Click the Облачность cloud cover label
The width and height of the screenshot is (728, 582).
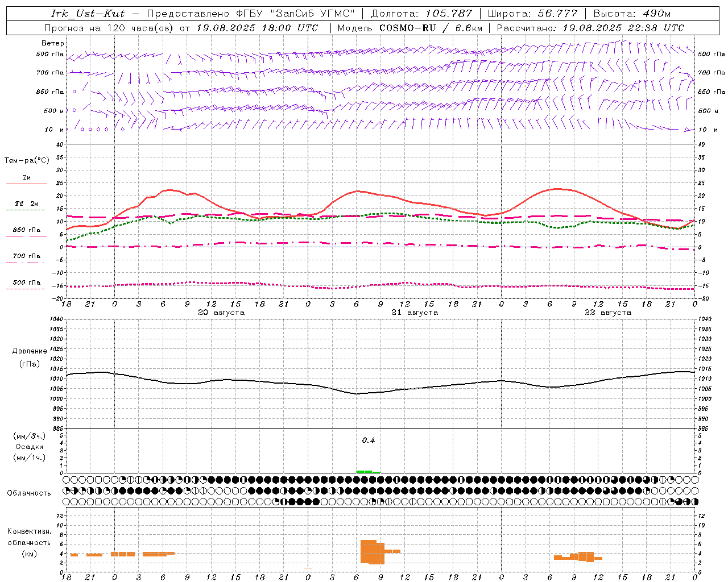[x=29, y=493]
